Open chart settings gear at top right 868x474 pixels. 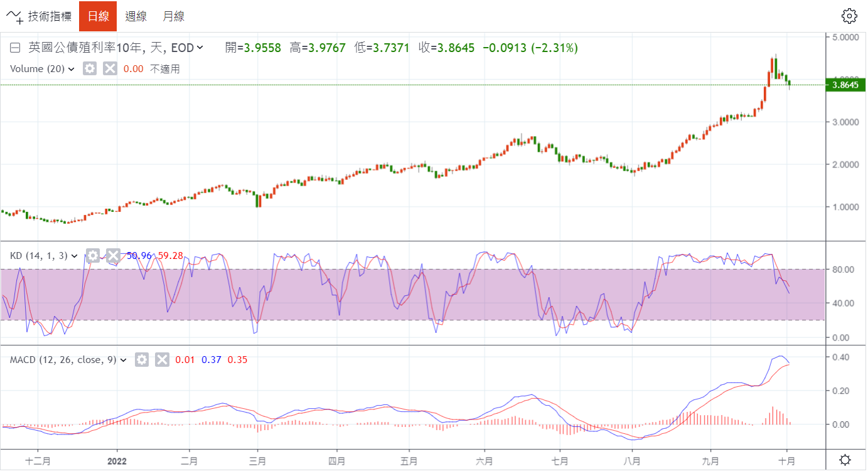tap(849, 16)
